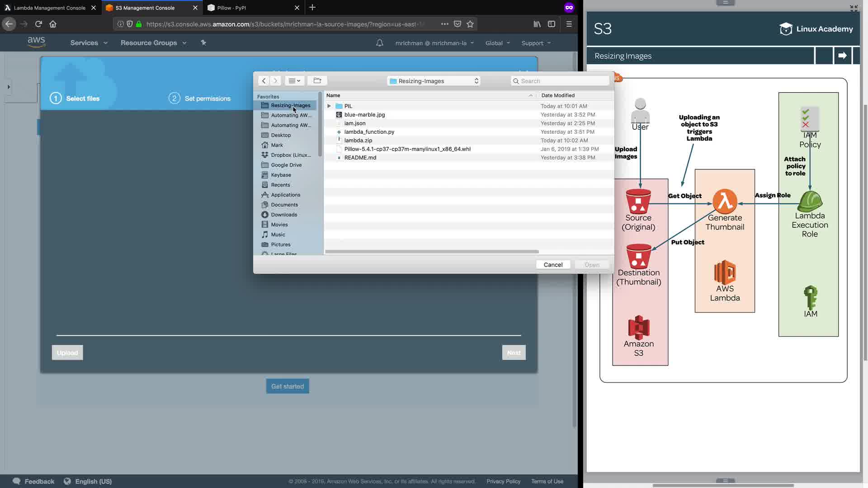This screenshot has height=488, width=868.
Task: Open the browser home page icon
Action: tap(53, 24)
